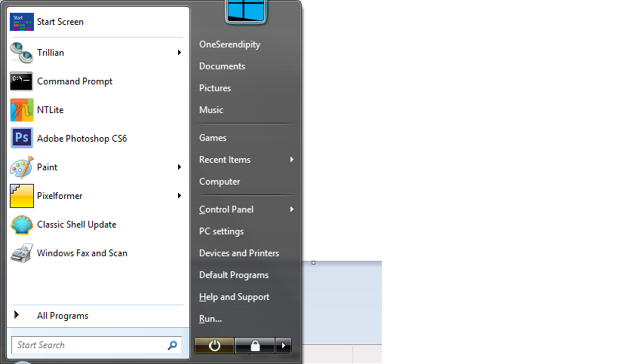Open the Start Screen tile icon
The image size is (618, 364).
[22, 22]
